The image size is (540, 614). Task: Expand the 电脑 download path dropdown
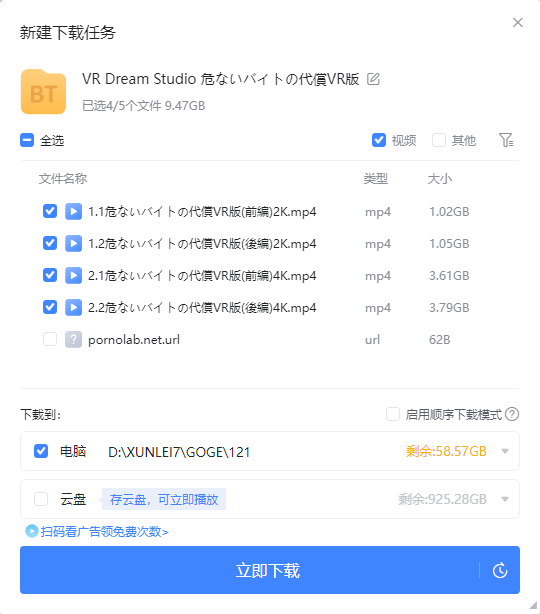coord(505,451)
